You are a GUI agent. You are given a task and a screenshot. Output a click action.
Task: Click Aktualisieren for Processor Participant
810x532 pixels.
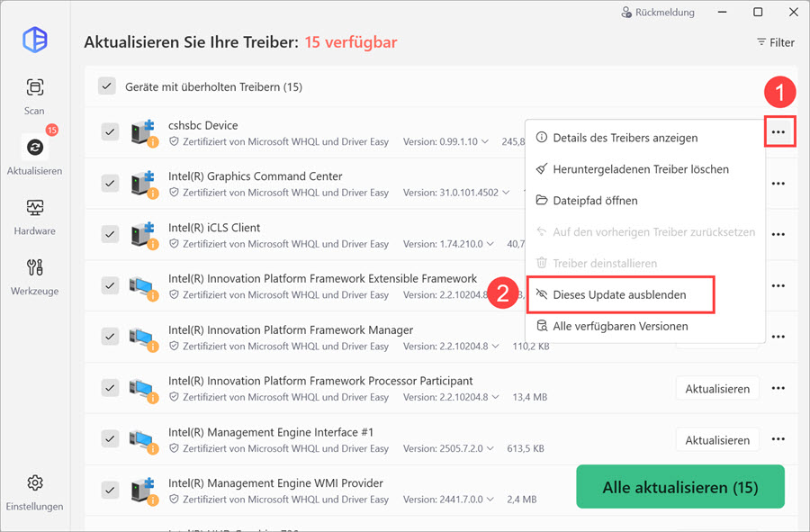point(717,388)
